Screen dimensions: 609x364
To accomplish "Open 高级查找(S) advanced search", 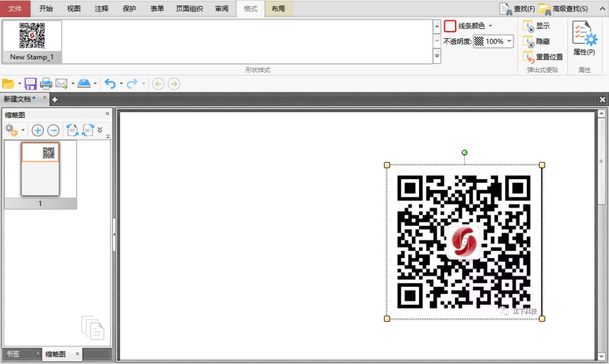I will pos(563,8).
